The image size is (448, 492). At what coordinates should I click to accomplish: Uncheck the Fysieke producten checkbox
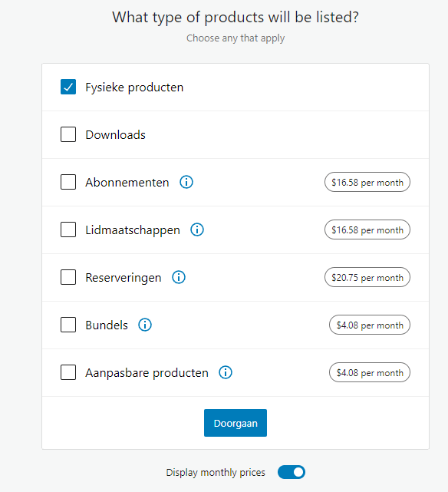(68, 87)
